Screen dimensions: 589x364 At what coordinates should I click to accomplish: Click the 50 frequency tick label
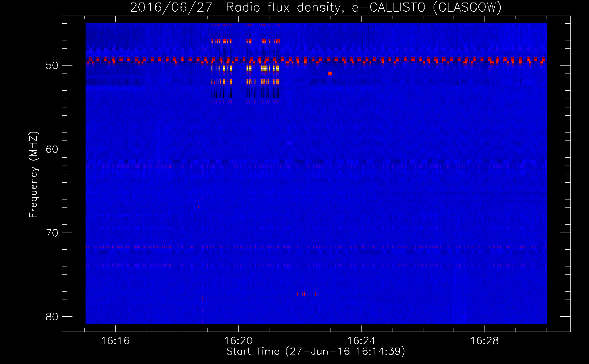[x=52, y=66]
